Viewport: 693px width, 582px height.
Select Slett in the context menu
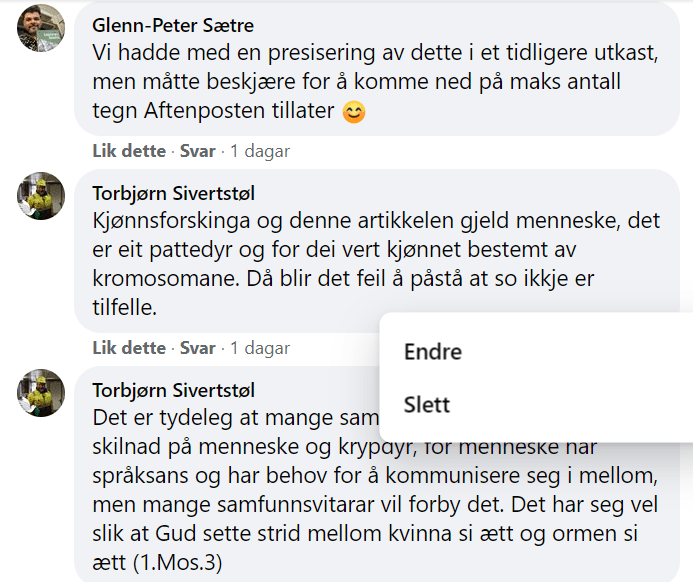tap(427, 405)
